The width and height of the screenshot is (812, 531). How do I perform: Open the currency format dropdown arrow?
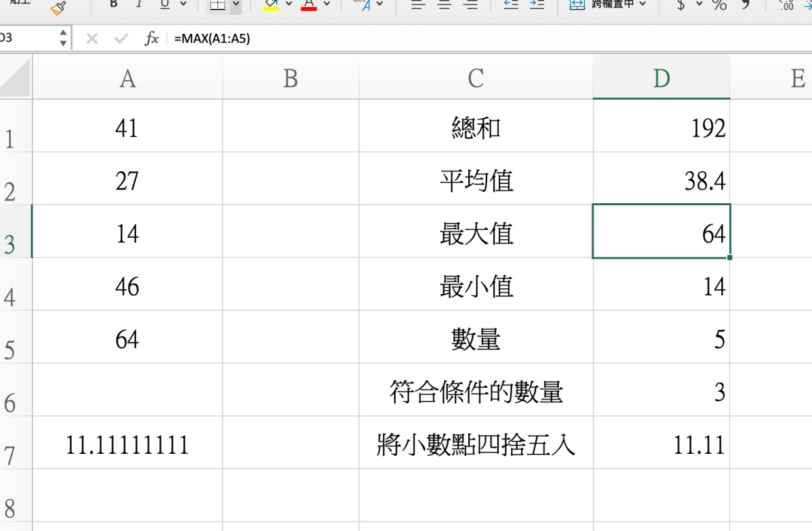point(700,5)
